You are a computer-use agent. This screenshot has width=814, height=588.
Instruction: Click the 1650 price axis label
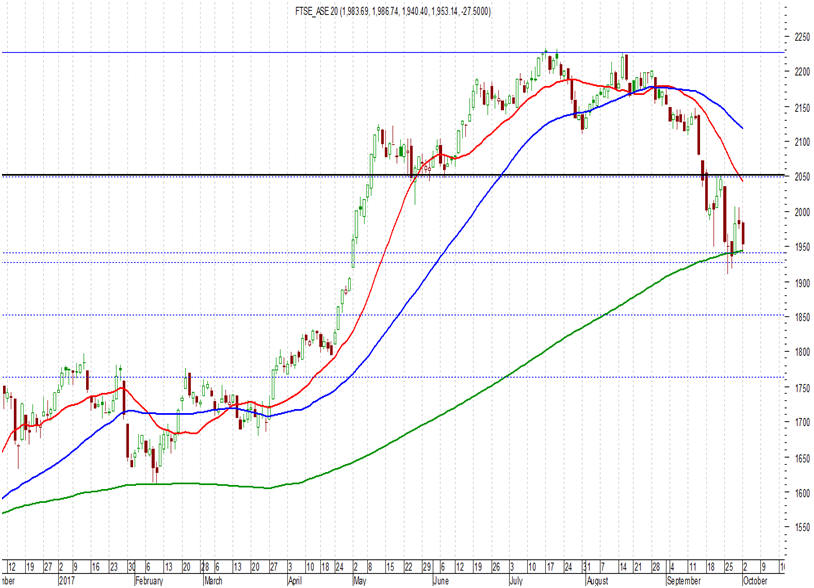click(802, 458)
